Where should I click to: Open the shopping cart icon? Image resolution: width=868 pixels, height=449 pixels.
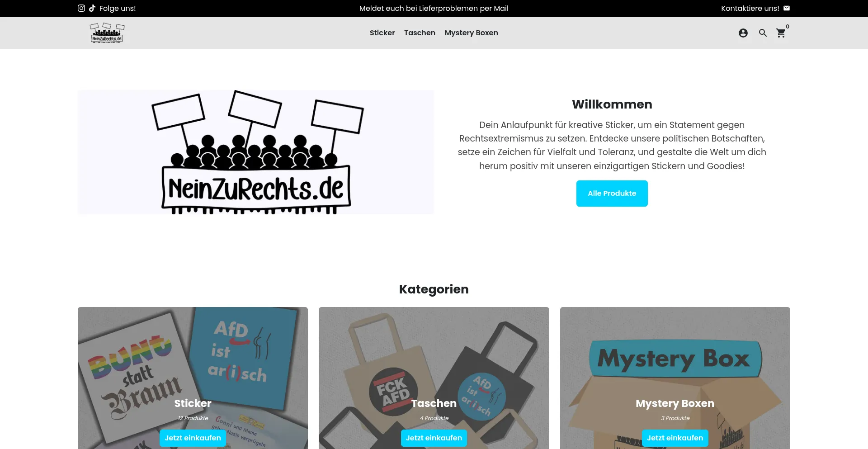[781, 33]
